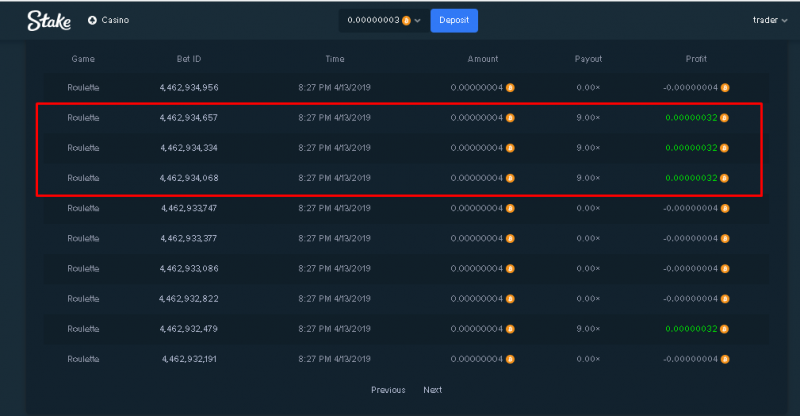Open bet ID 4,462,932,479
Viewport: 800px width, 416px height.
[189, 329]
